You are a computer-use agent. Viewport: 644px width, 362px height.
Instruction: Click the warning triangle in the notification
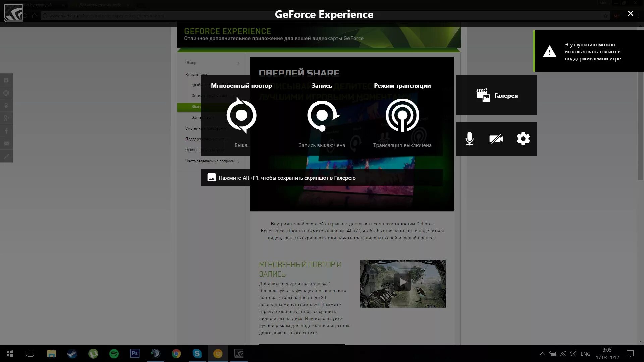(549, 51)
